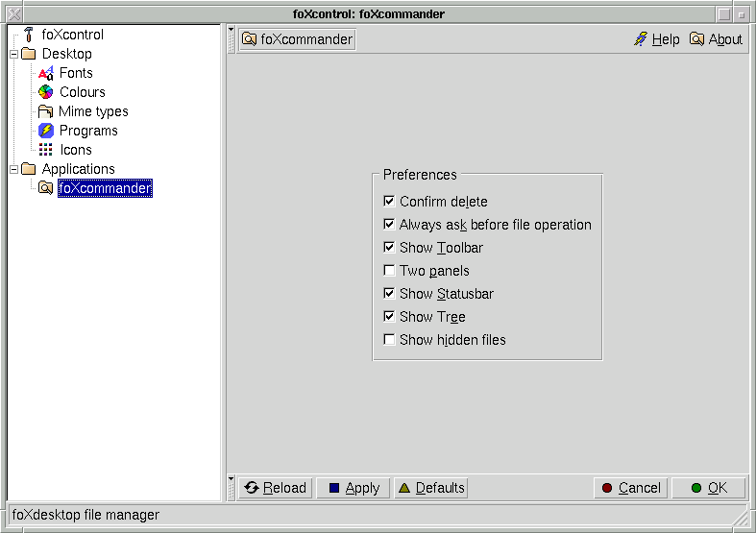Open the About label text
The width and height of the screenshot is (756, 533).
(725, 39)
